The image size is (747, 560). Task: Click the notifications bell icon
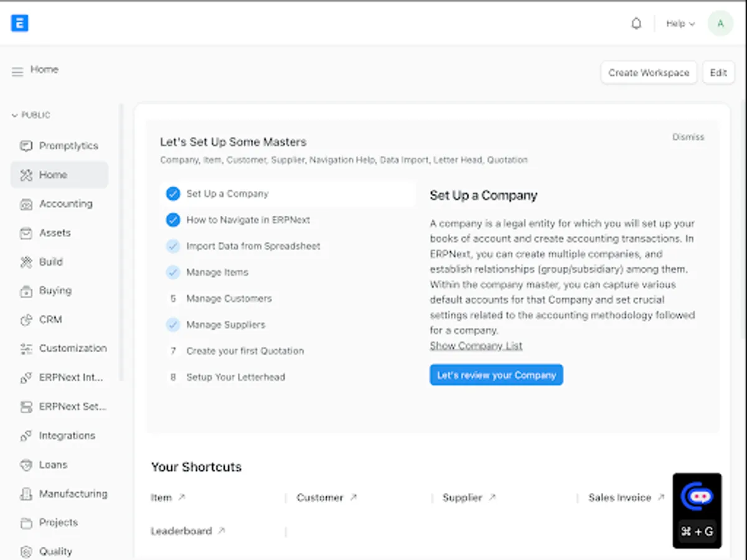pos(636,24)
